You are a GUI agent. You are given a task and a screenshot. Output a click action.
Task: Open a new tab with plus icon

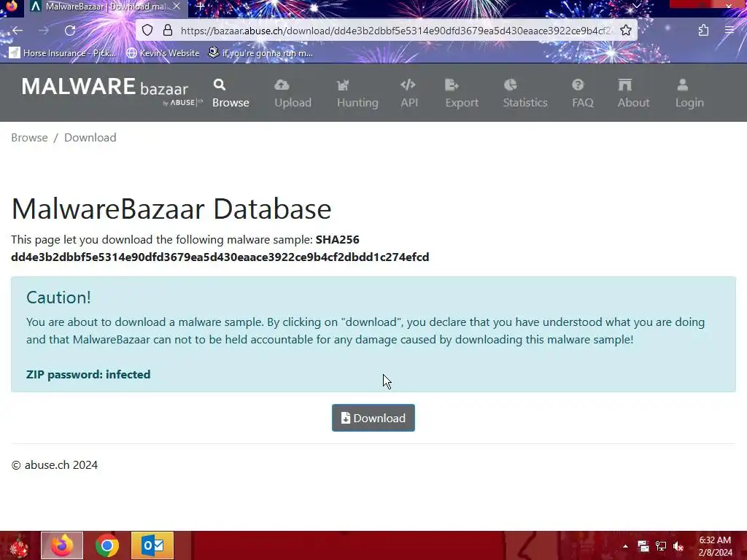[x=201, y=7]
